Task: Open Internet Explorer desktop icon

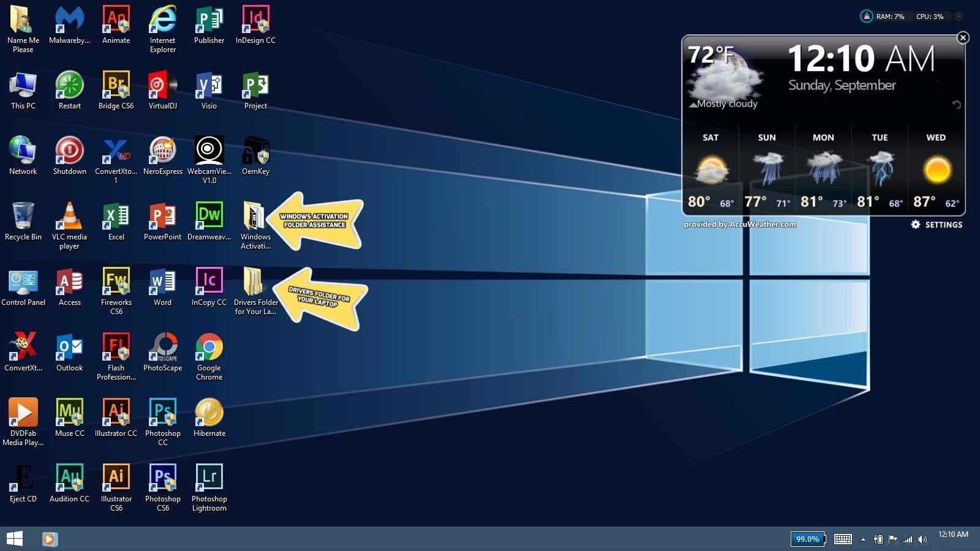Action: click(x=162, y=29)
